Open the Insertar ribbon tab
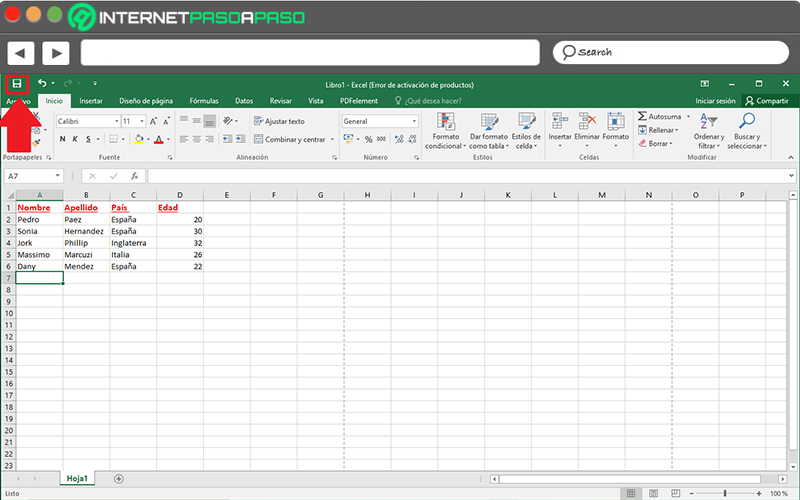The height and width of the screenshot is (500, 800). pos(91,101)
